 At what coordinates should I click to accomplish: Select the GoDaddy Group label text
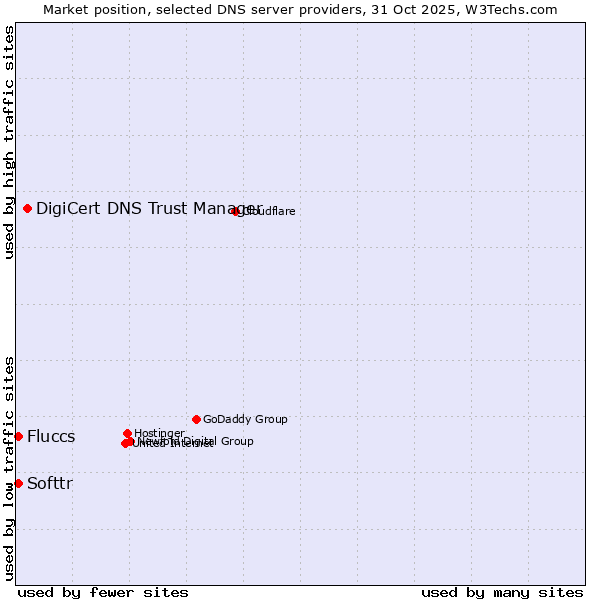point(245,419)
